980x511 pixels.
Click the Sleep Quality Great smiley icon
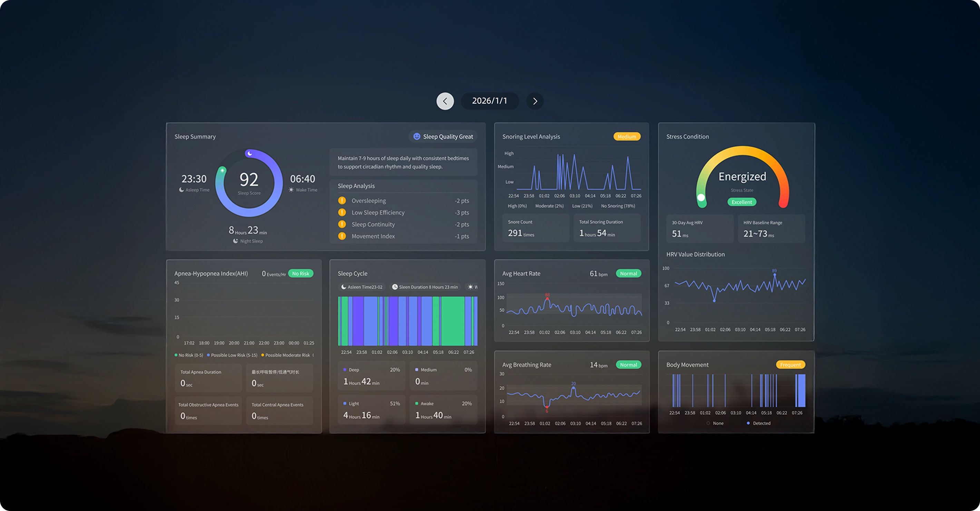pyautogui.click(x=416, y=136)
